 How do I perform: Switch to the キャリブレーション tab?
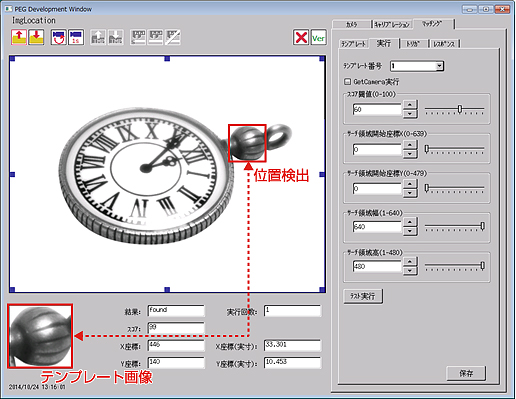(392, 24)
